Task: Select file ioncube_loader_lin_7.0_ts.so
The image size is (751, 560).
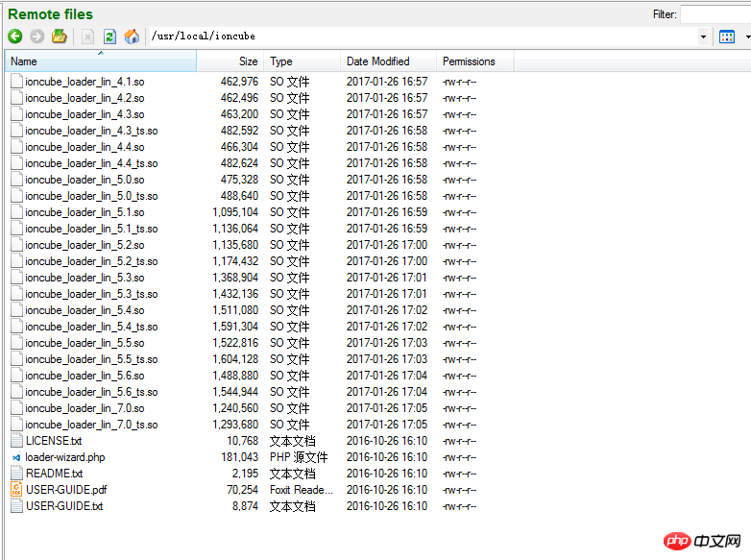Action: [91, 425]
